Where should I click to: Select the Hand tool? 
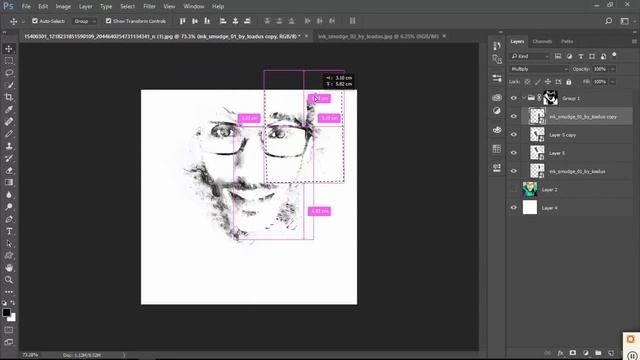9,268
